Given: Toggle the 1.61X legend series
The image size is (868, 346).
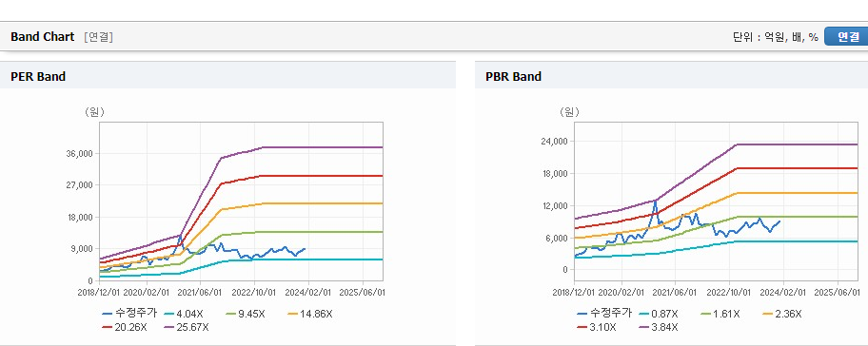Looking at the screenshot, I should 720,314.
